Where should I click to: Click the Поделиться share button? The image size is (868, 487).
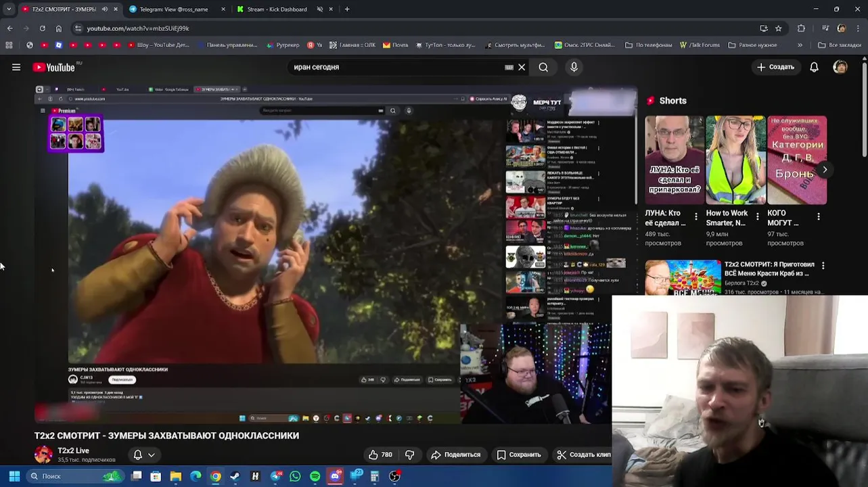click(456, 455)
